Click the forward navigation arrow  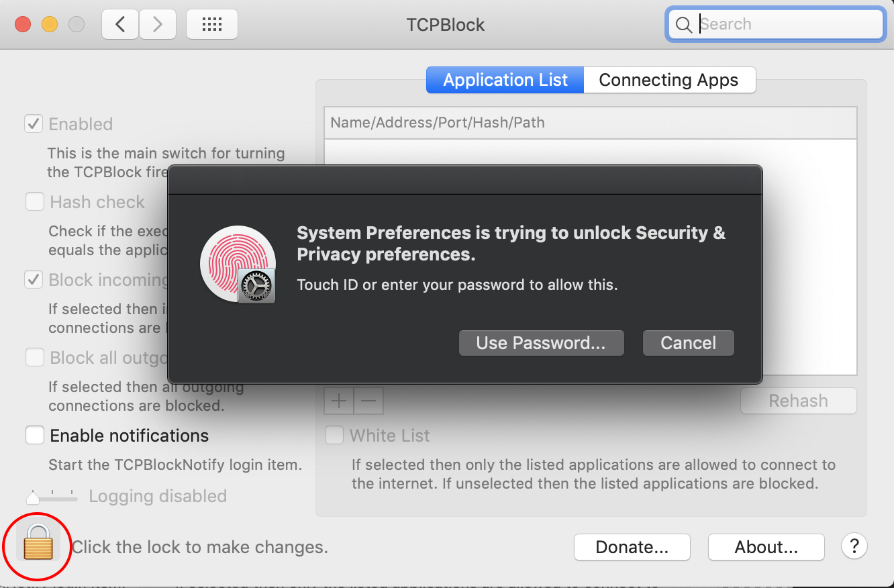[x=158, y=23]
